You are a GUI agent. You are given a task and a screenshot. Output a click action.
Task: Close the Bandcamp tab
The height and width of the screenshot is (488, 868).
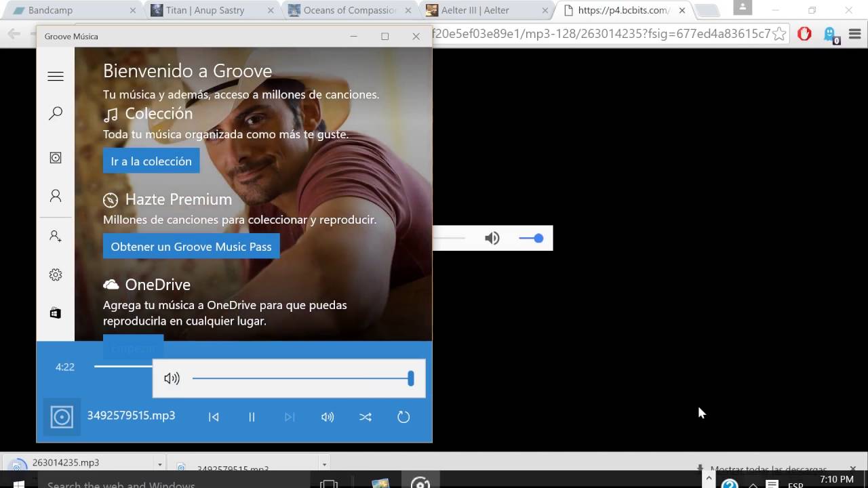coord(133,10)
